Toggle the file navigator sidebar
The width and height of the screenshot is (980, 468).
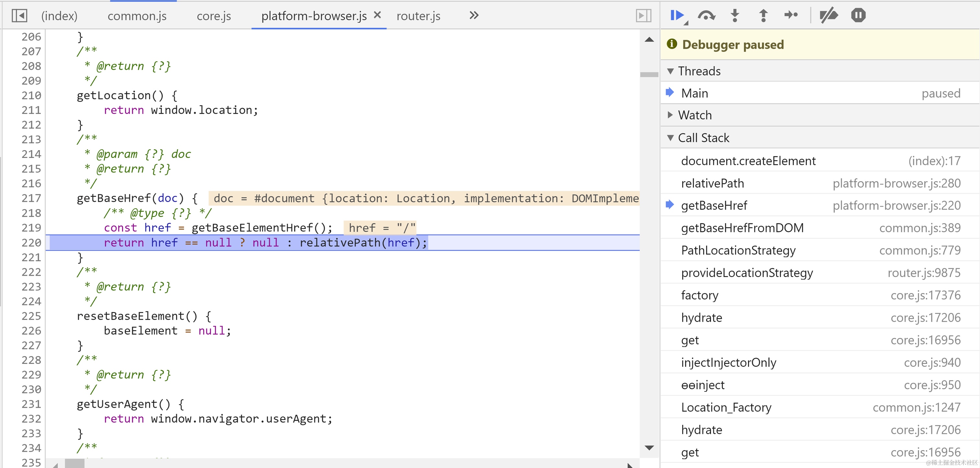pyautogui.click(x=19, y=16)
